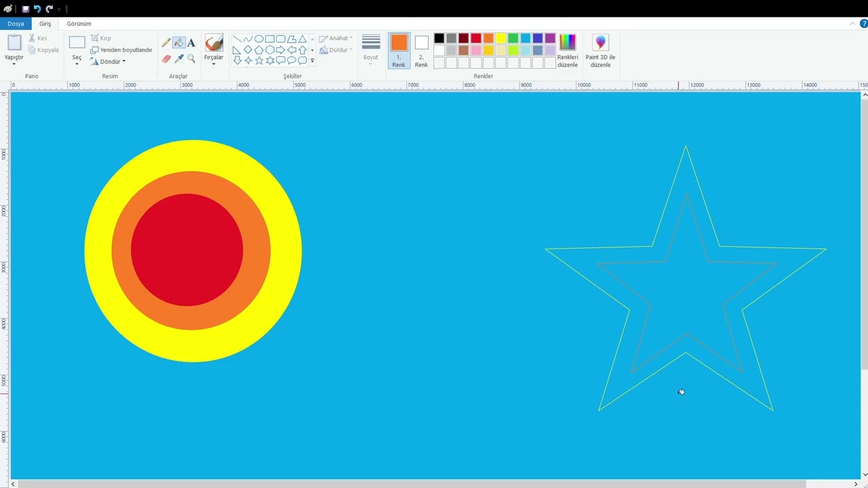Pick the purple color swatch
Screen dimensions: 868x488
[x=550, y=39]
